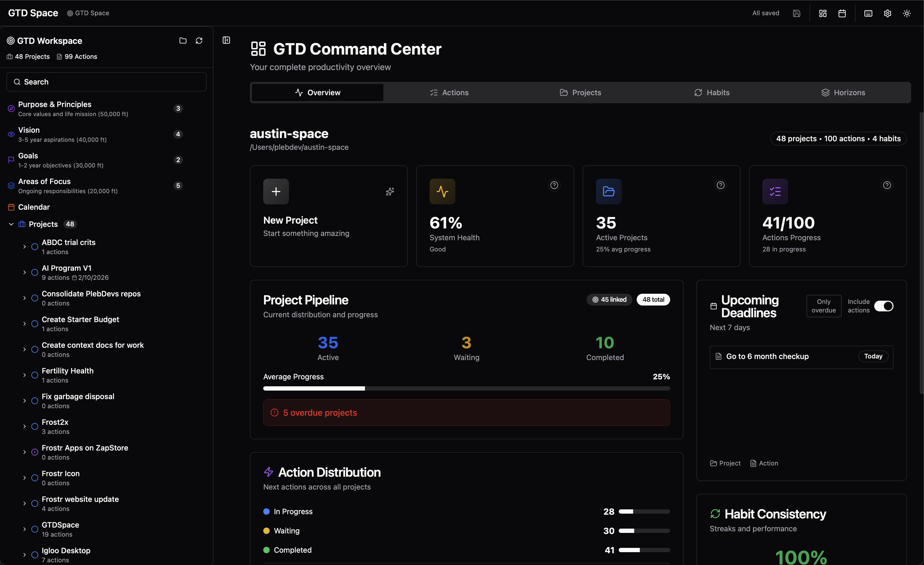The width and height of the screenshot is (924, 565).
Task: Collapse sidebar with panel toggle icon
Action: tap(226, 40)
